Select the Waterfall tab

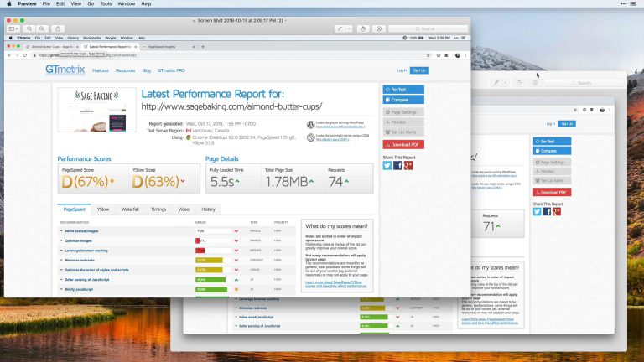click(130, 209)
